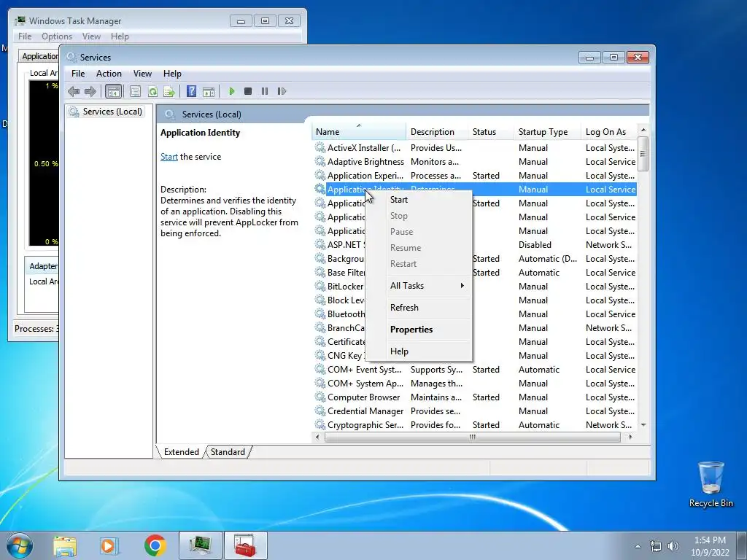
Task: Click the vertical scrollbar thumb in services list
Action: coord(643,153)
